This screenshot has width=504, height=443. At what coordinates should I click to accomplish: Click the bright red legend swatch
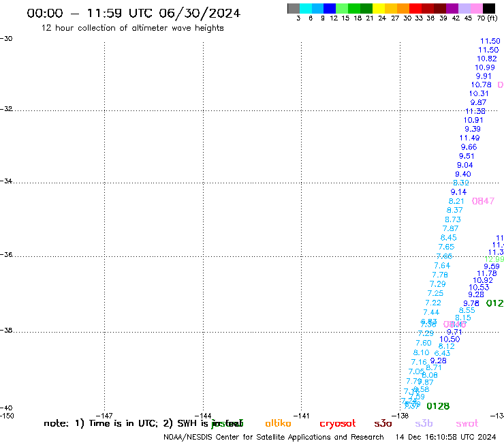pyautogui.click(x=415, y=8)
